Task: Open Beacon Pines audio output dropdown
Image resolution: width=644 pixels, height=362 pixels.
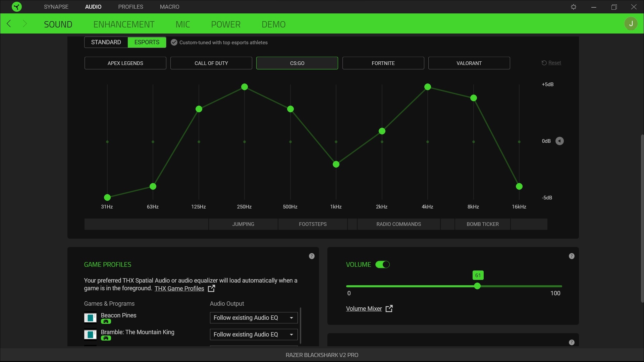Action: [254, 318]
